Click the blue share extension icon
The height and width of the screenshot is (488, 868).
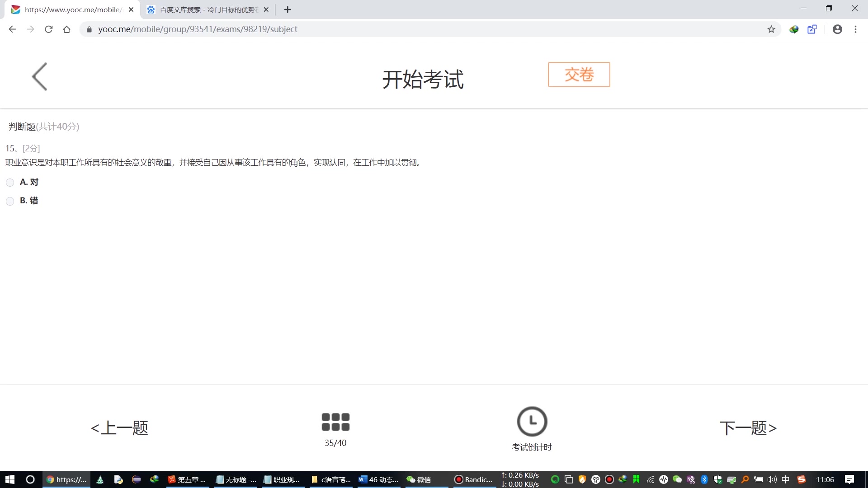point(812,29)
